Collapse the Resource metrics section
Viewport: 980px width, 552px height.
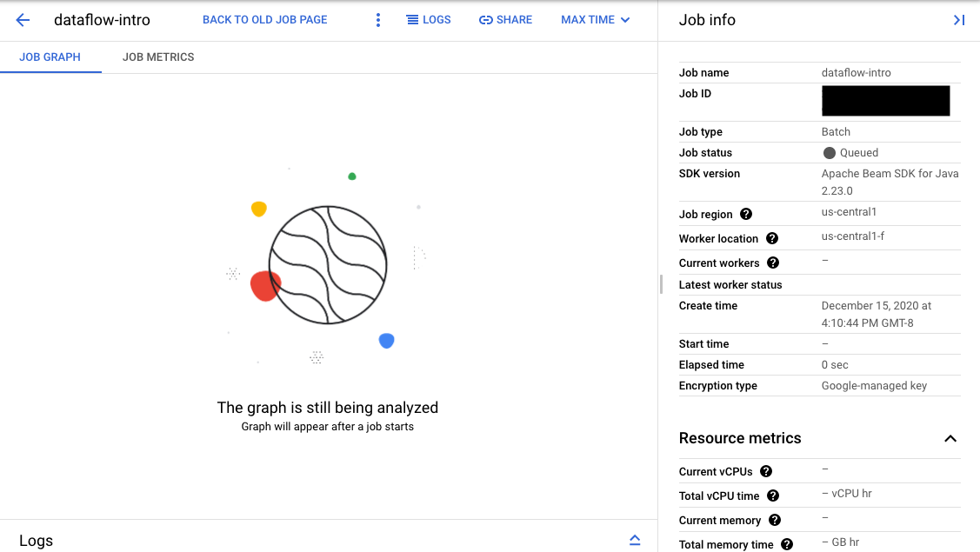950,439
